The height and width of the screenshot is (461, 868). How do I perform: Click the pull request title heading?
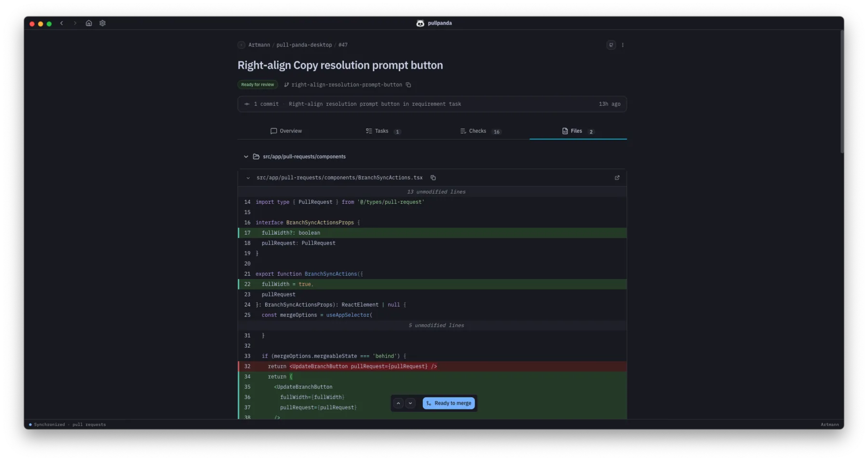(340, 65)
